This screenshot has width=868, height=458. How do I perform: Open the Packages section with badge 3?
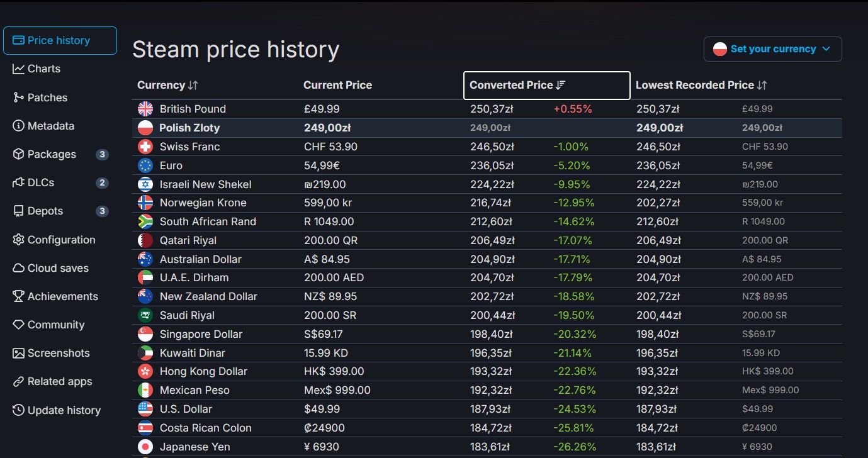pos(60,154)
